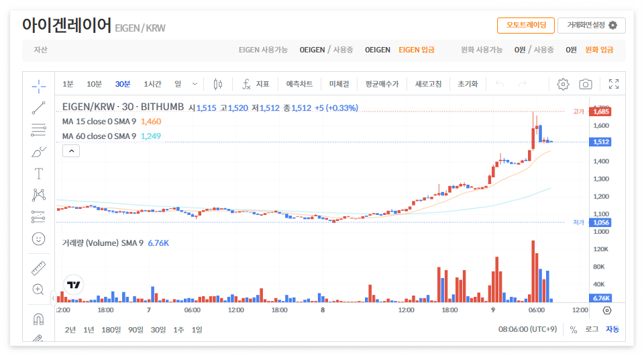Toggle 평균매수가 average buy price line
Screen dimensions: 644x356
click(x=382, y=84)
